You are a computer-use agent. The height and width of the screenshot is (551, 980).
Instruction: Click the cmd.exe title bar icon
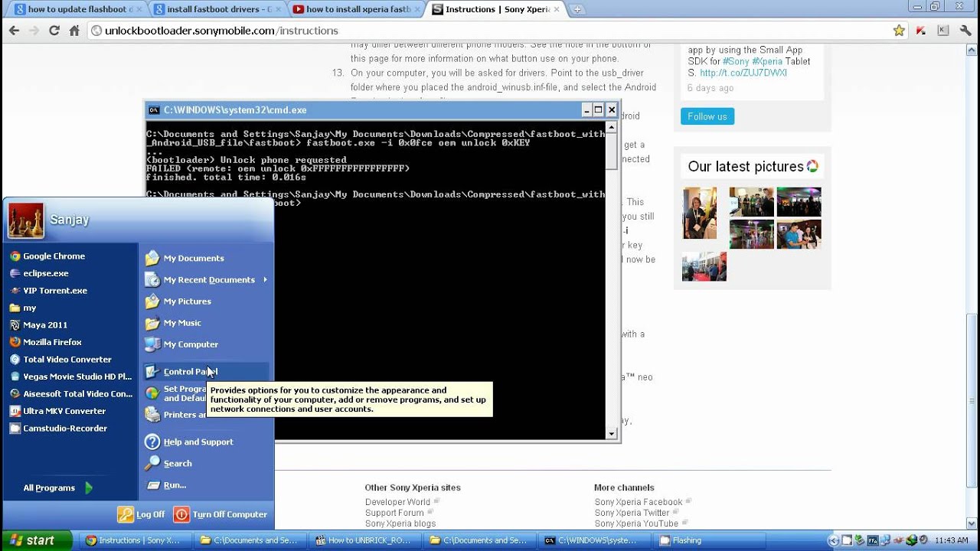[x=154, y=110]
